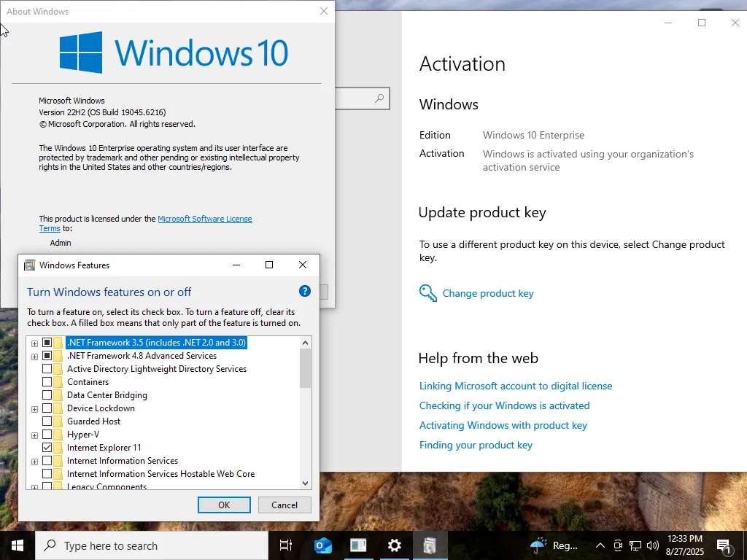Click the taskbar search box

coord(152,545)
